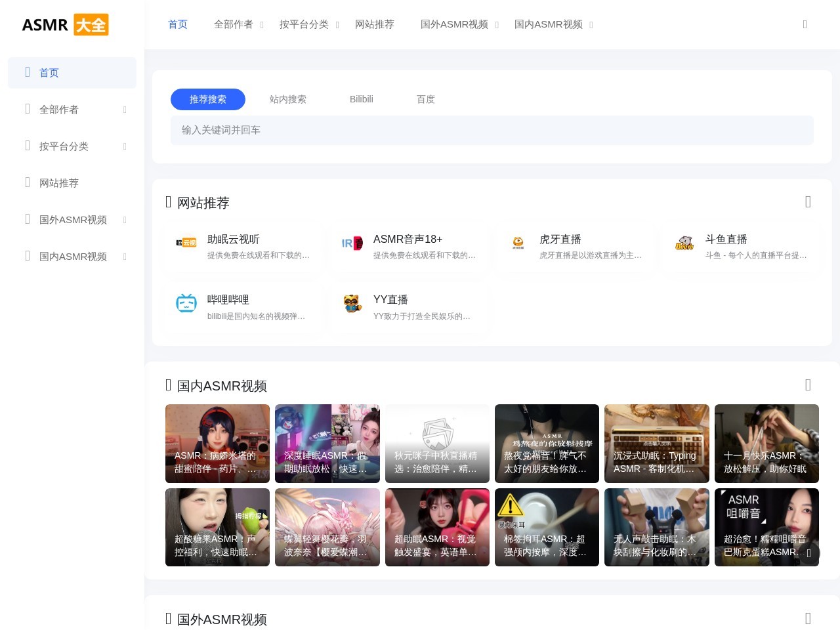Click the keyword search input field
The width and height of the screenshot is (840, 630).
click(492, 130)
